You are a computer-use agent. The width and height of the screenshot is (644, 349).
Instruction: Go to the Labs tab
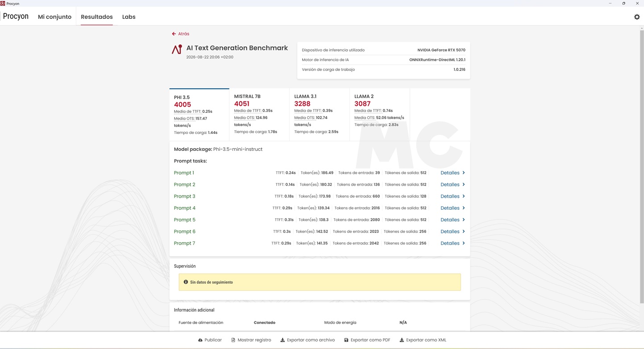tap(129, 17)
